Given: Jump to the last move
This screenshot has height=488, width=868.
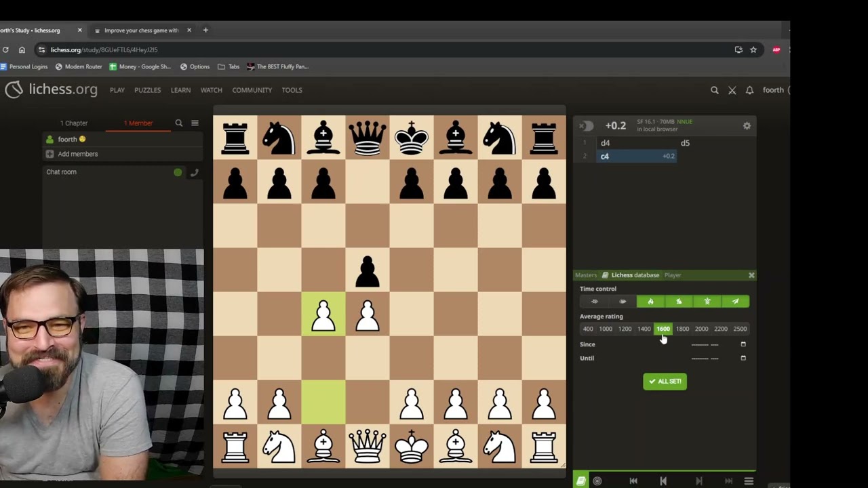Looking at the screenshot, I should (x=728, y=481).
